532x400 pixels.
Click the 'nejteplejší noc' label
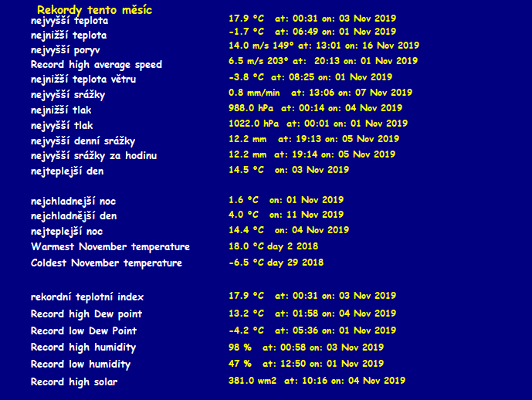[66, 232]
